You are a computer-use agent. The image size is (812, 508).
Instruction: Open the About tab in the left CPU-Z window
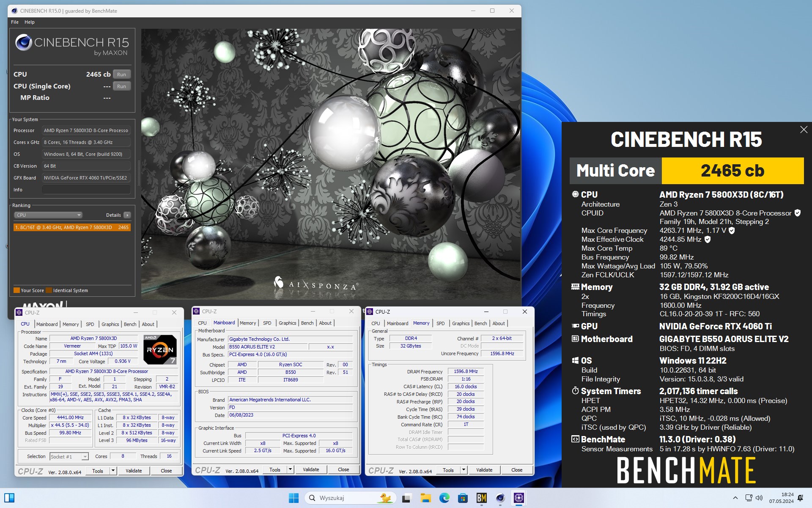(148, 324)
